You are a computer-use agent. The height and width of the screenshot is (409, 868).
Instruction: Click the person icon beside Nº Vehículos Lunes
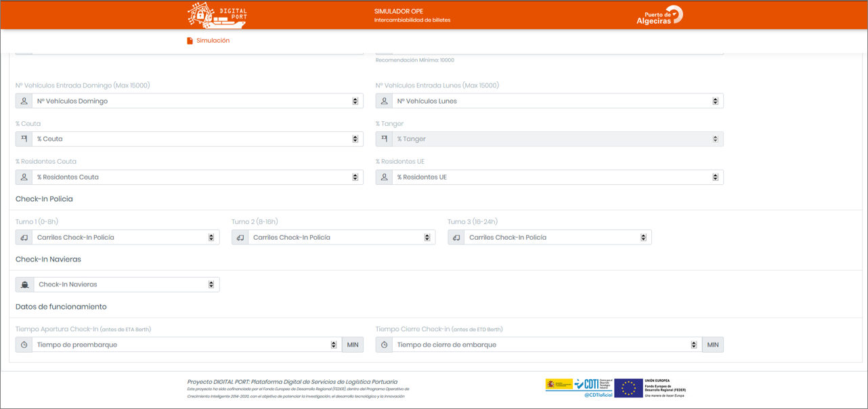[x=384, y=101]
